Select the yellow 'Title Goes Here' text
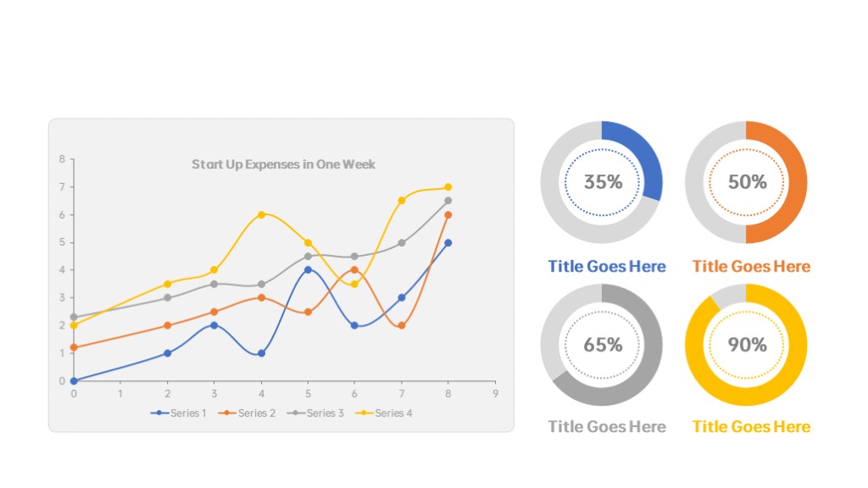 tap(751, 426)
